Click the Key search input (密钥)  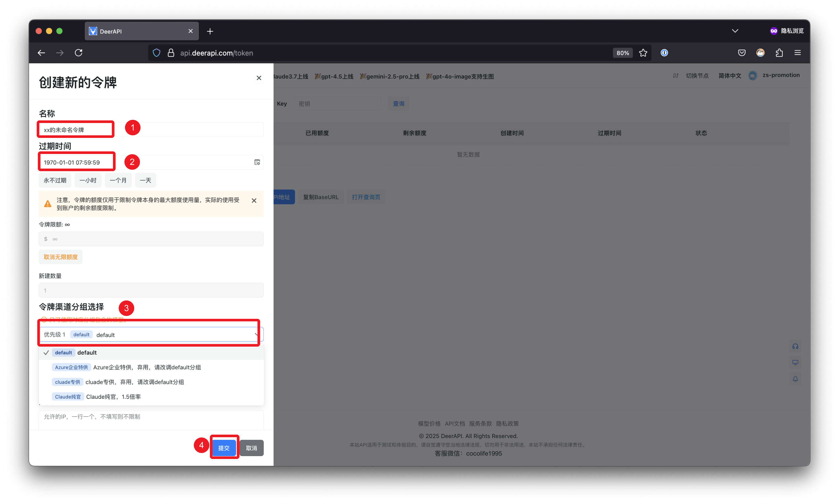coord(338,103)
